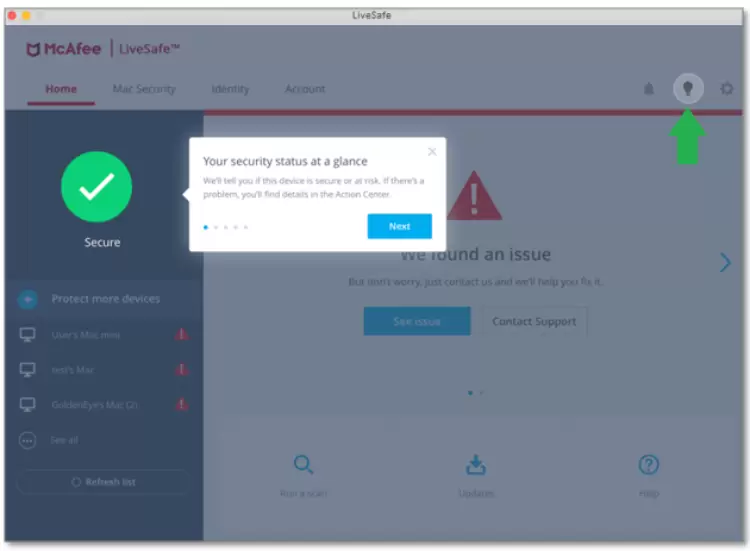Viewport: 750px width, 551px height.
Task: Click the McAfee shield logo
Action: tap(33, 49)
